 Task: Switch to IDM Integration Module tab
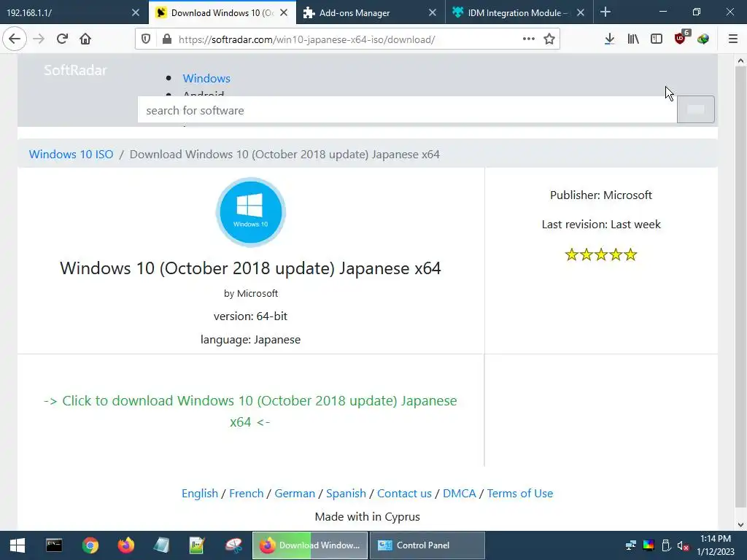pos(512,12)
